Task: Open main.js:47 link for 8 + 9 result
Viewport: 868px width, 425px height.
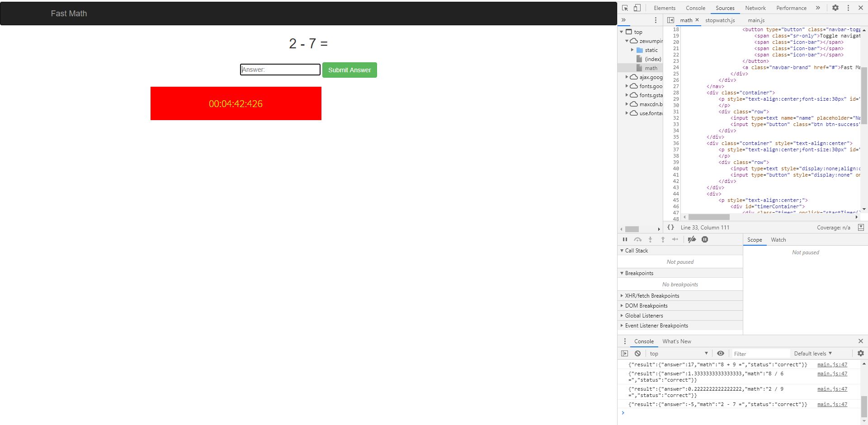Action: [x=832, y=364]
